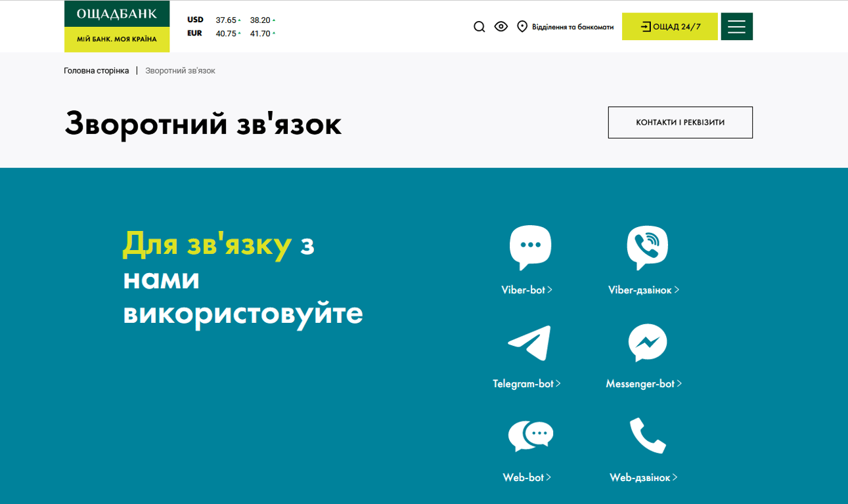Open the Messenger-bot text link
Image resolution: width=848 pixels, height=504 pixels.
(x=643, y=384)
